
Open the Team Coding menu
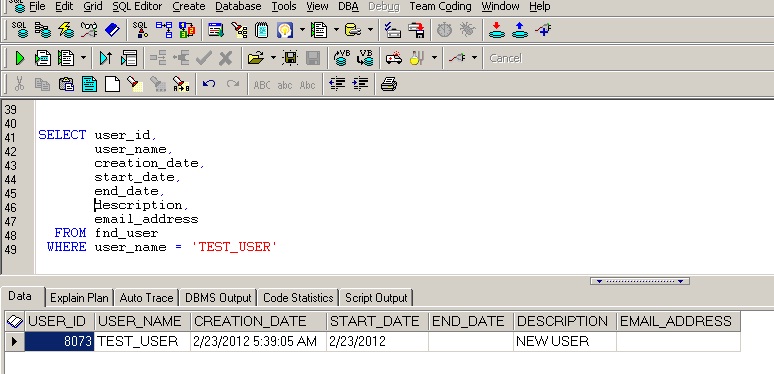click(x=440, y=6)
